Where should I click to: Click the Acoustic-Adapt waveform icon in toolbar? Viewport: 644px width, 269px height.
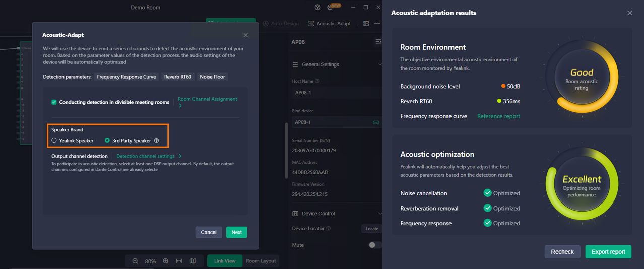point(311,23)
